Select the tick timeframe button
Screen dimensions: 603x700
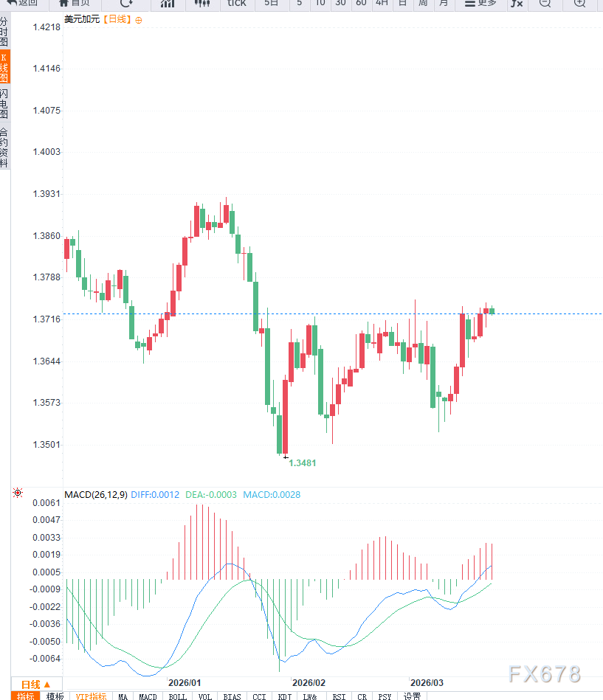(x=236, y=4)
